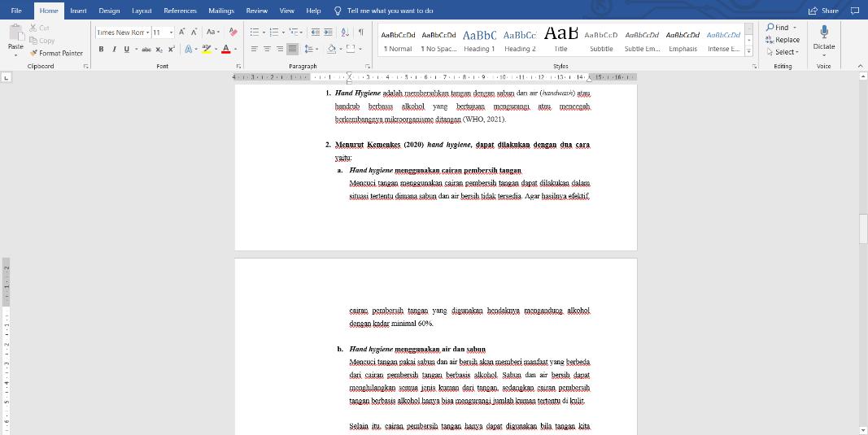The width and height of the screenshot is (868, 435).
Task: Open font size dropdown
Action: [x=171, y=32]
